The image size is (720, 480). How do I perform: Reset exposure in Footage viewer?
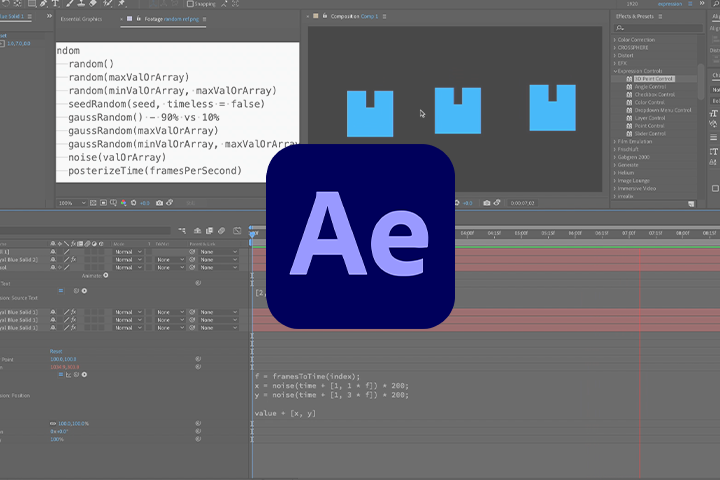coord(134,203)
